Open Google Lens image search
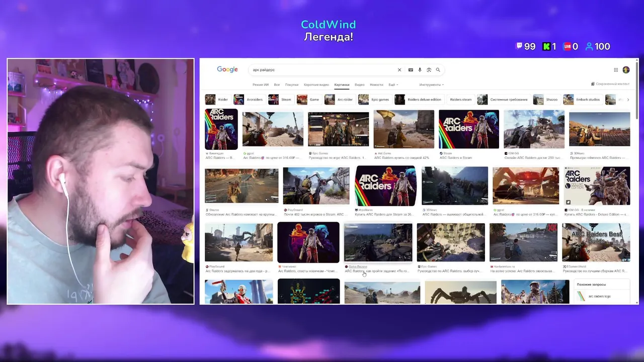This screenshot has height=362, width=644. pyautogui.click(x=429, y=70)
